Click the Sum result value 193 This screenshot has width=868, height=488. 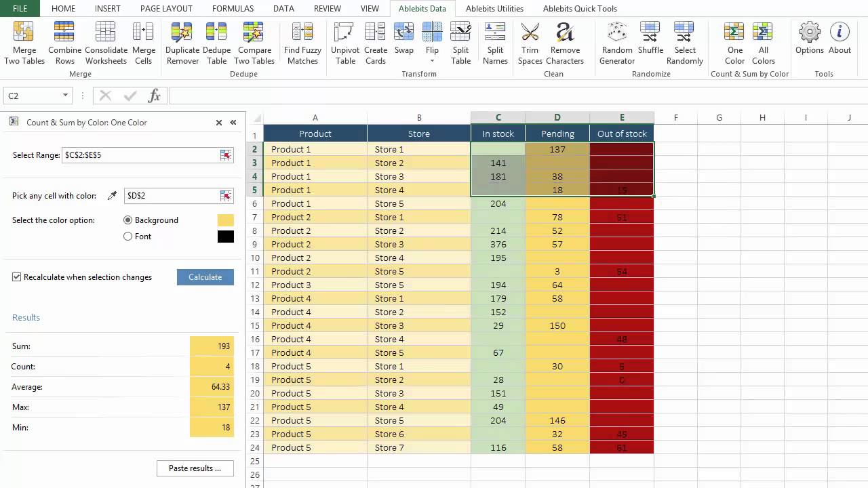(212, 346)
